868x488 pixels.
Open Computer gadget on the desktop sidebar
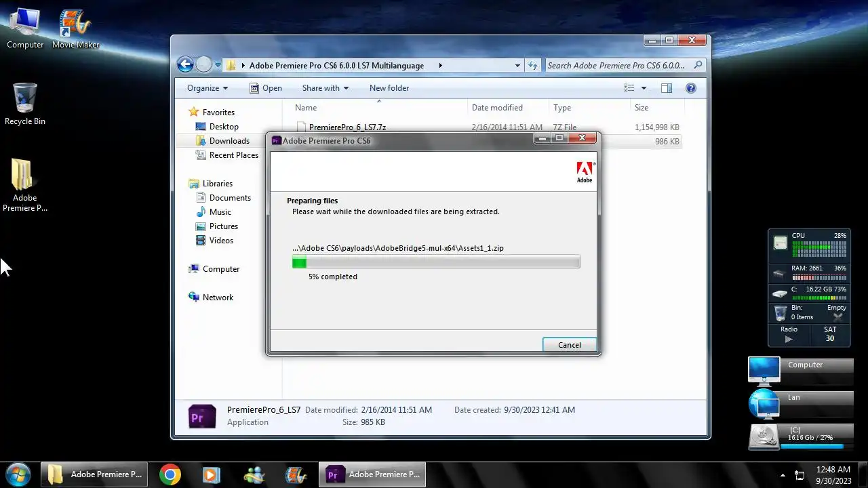coord(764,371)
